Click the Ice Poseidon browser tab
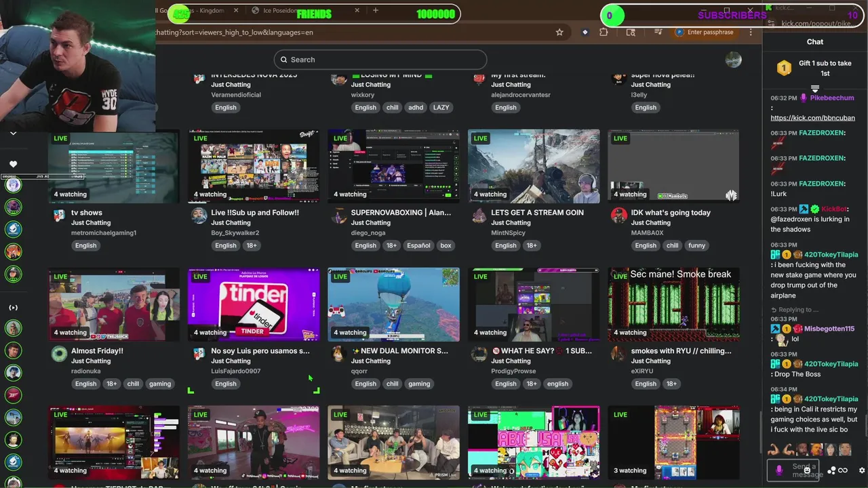This screenshot has width=868, height=488. click(307, 11)
